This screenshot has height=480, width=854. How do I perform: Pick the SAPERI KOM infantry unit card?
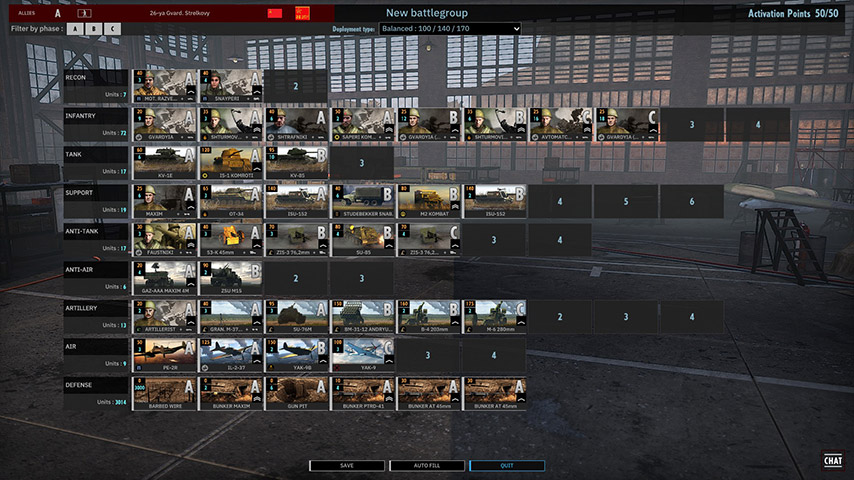(362, 125)
